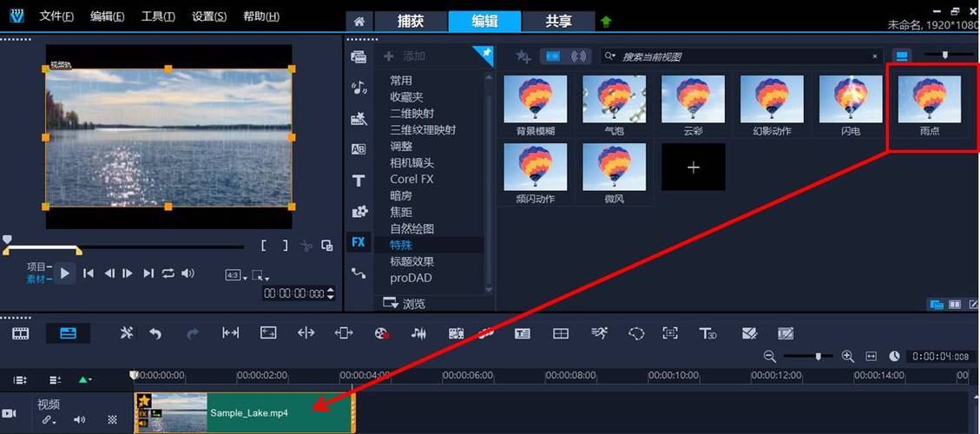
Task: Open customize tools wrench icon
Action: 127,333
